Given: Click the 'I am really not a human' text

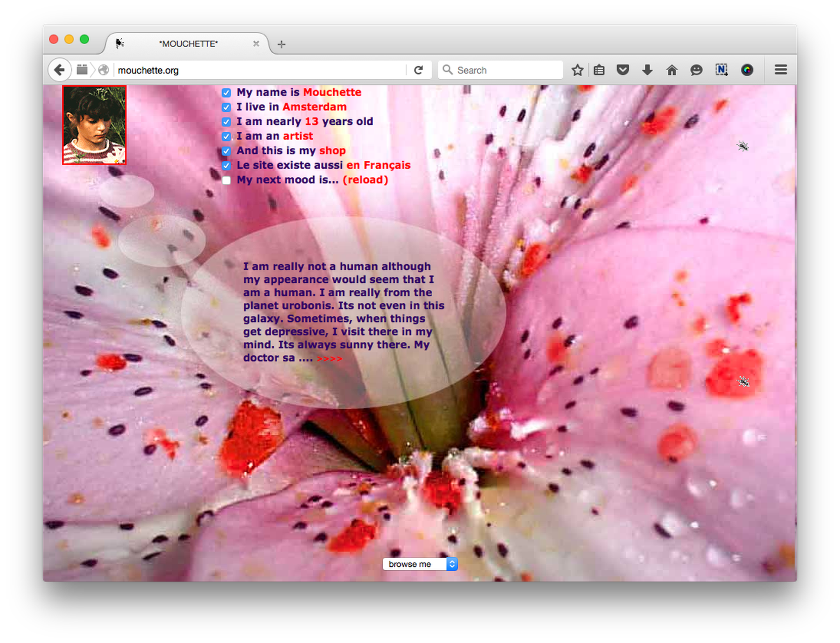Looking at the screenshot, I should 344,312.
